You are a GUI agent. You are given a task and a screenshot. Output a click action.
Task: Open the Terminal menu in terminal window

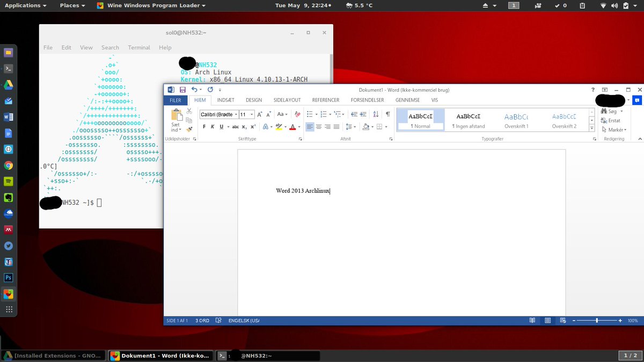click(139, 47)
